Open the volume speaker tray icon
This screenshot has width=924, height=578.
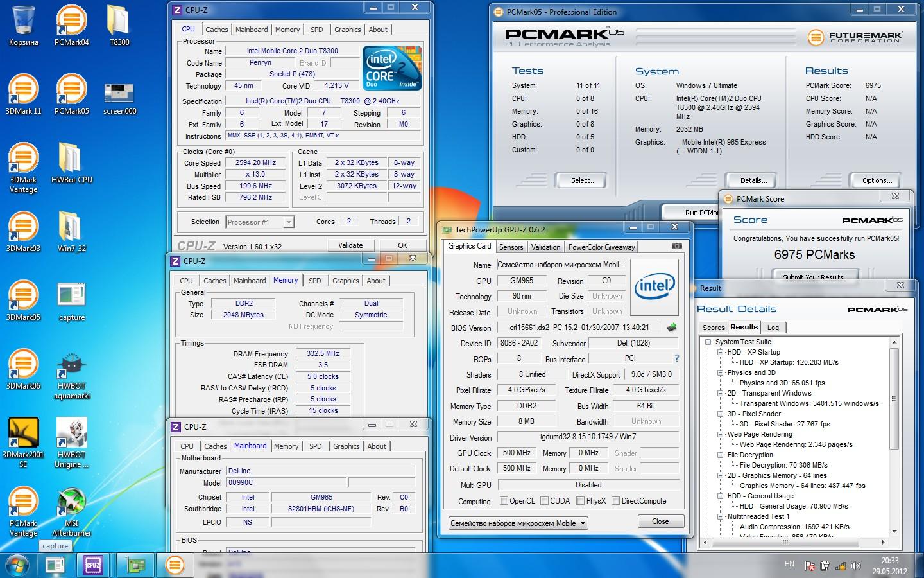[x=855, y=566]
